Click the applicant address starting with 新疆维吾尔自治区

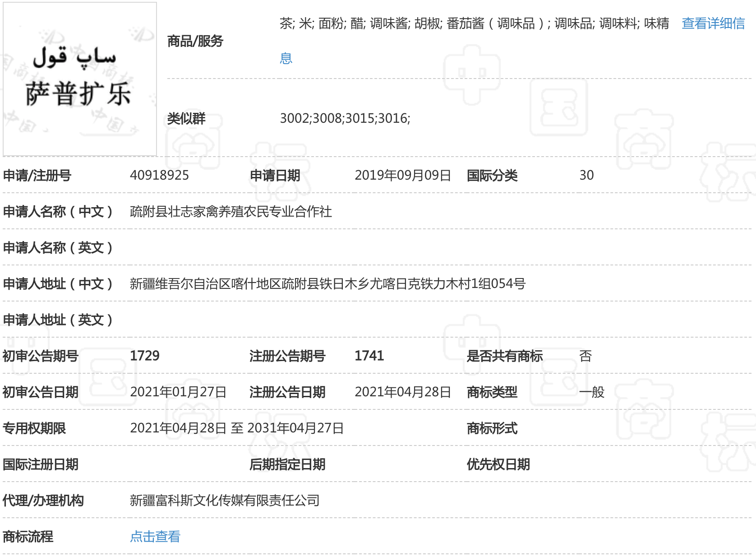(327, 283)
